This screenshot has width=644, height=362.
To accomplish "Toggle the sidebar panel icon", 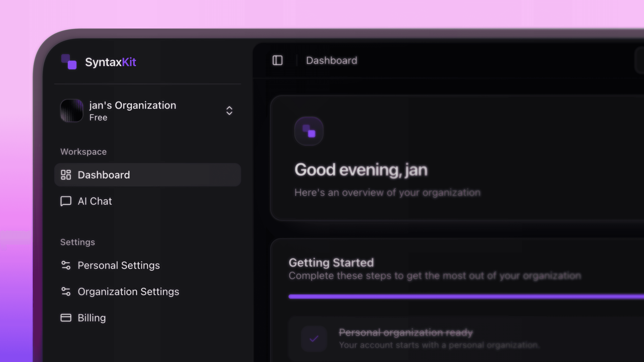I will (278, 61).
